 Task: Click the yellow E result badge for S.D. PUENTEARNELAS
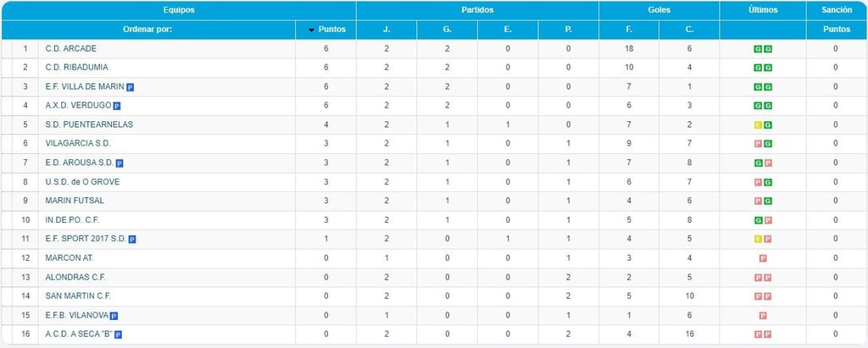coord(759,125)
